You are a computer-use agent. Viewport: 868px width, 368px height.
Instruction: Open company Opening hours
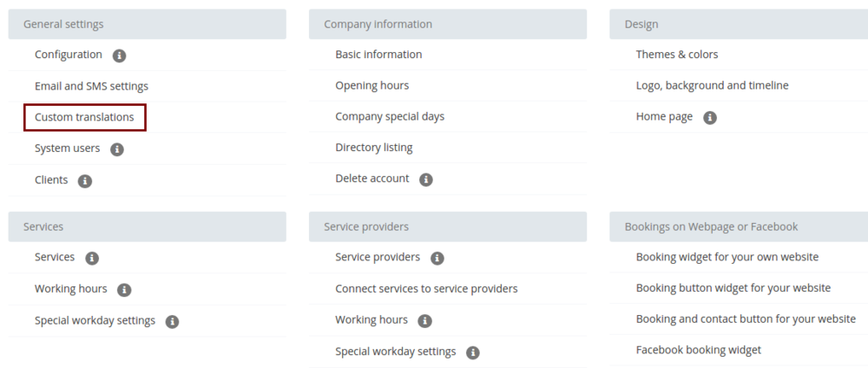tap(372, 86)
